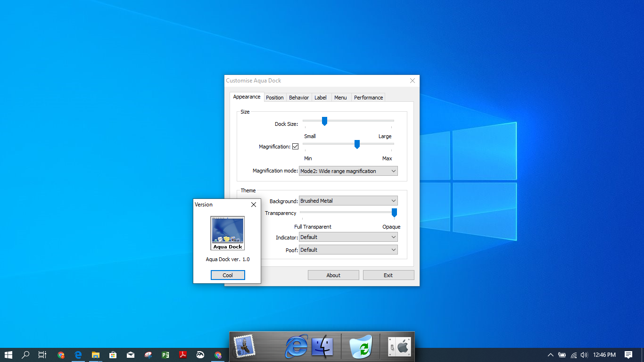Open Microsoft Edge from the taskbar
This screenshot has width=644, height=362.
coord(78,355)
